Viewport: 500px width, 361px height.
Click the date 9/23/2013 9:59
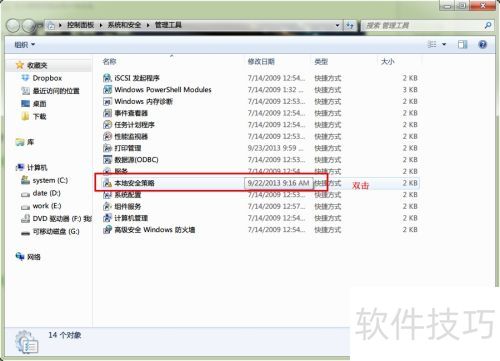[275, 148]
